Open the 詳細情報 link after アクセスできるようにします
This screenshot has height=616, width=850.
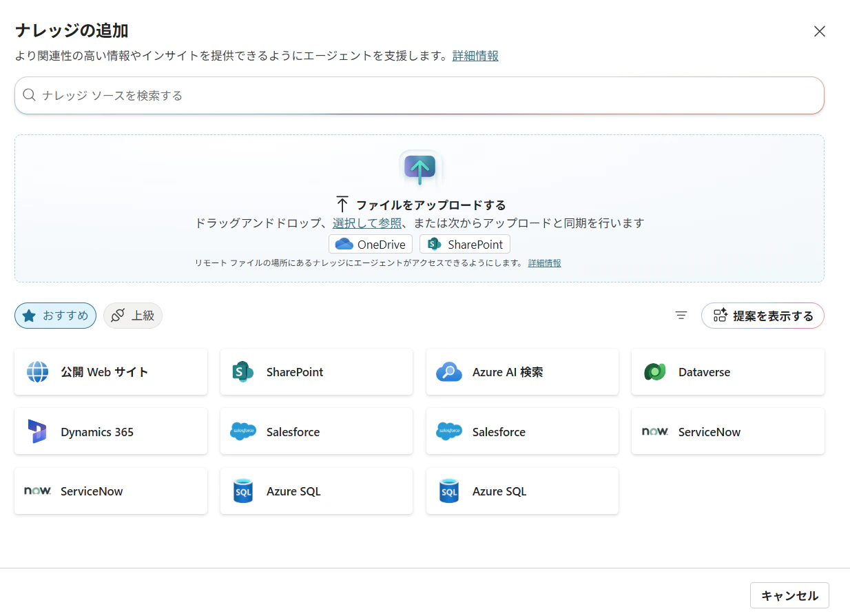pyautogui.click(x=544, y=263)
